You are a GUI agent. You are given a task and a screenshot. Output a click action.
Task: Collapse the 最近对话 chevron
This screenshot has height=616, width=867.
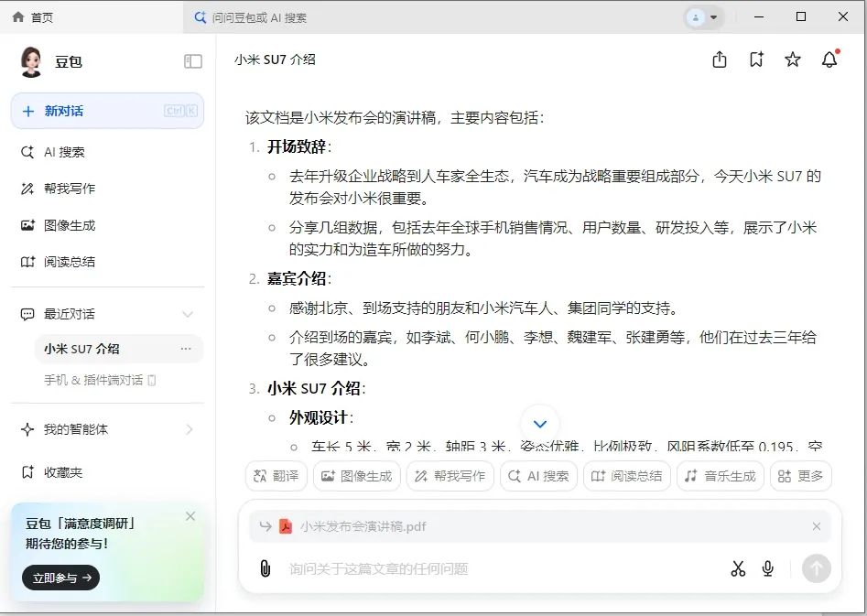pyautogui.click(x=188, y=314)
